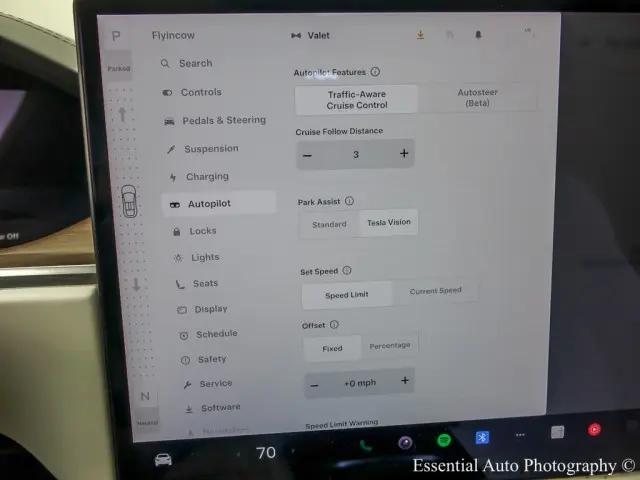The height and width of the screenshot is (480, 640).
Task: Select Standard Park Assist option
Action: point(329,224)
